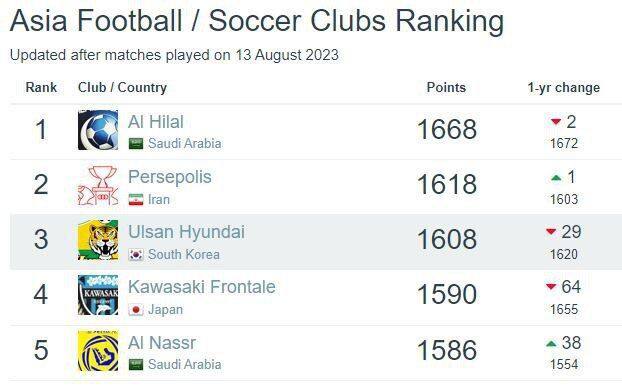Viewport: 622px width, 388px height.
Task: Click the 1-yr change column header
Action: click(564, 87)
